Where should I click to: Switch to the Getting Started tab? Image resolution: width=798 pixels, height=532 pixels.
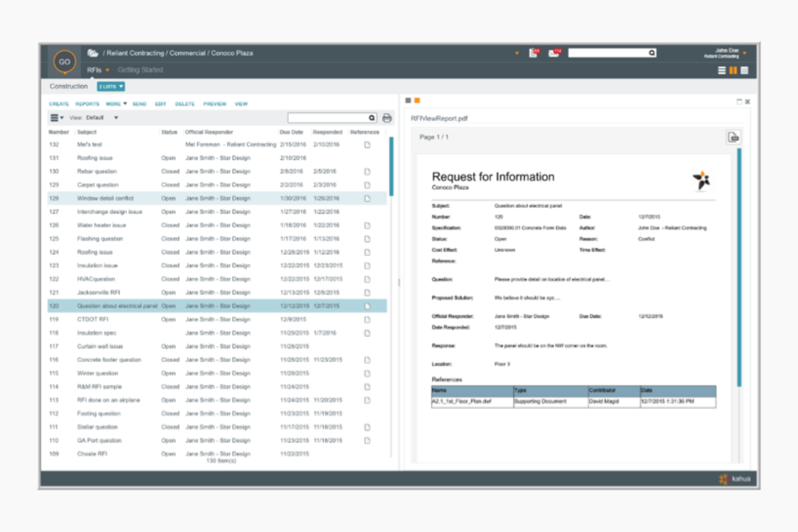click(x=140, y=70)
